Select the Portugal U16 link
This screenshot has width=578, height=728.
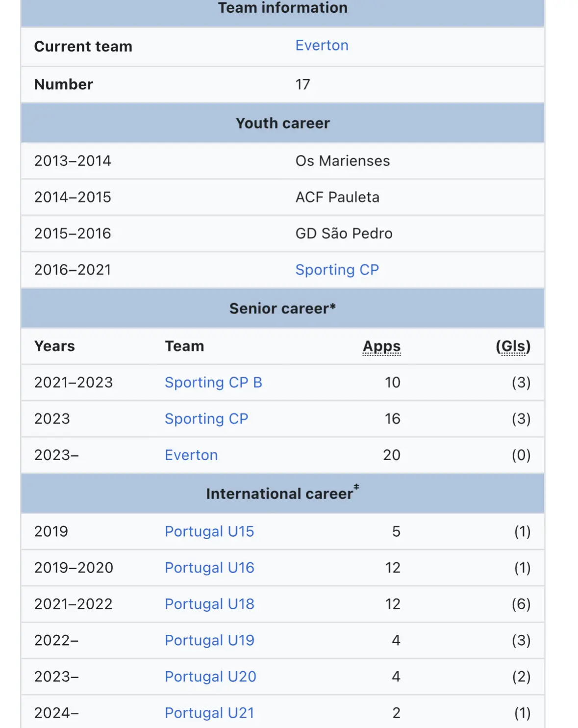point(209,568)
